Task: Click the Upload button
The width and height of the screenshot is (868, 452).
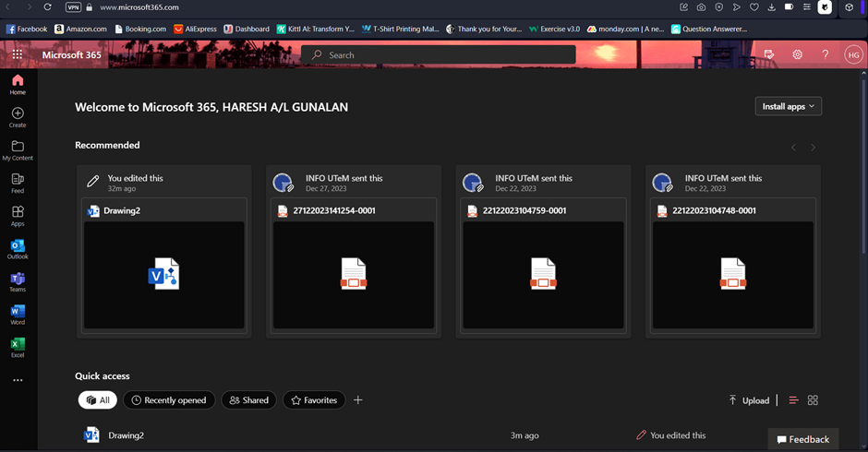Action: tap(749, 400)
